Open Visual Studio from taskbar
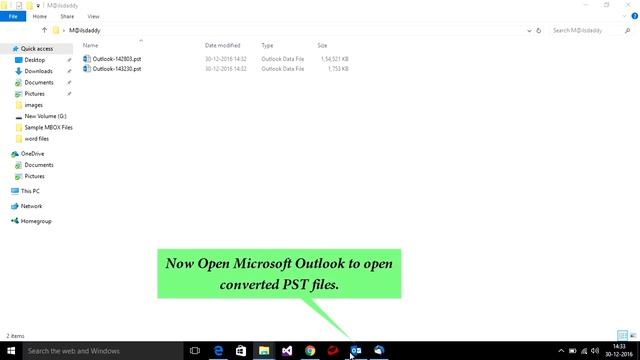This screenshot has height=360, width=640. coord(287,351)
